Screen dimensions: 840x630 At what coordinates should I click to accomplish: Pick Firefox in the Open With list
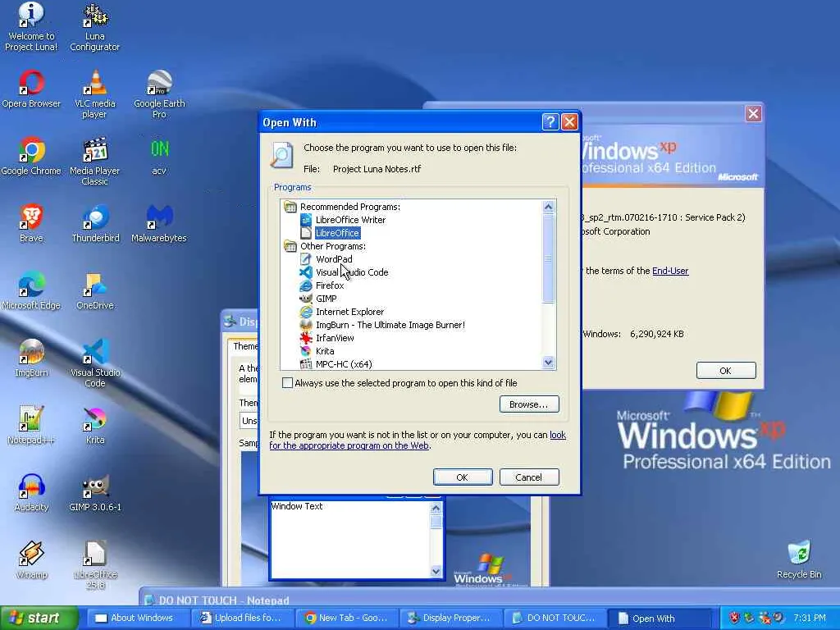(x=330, y=285)
